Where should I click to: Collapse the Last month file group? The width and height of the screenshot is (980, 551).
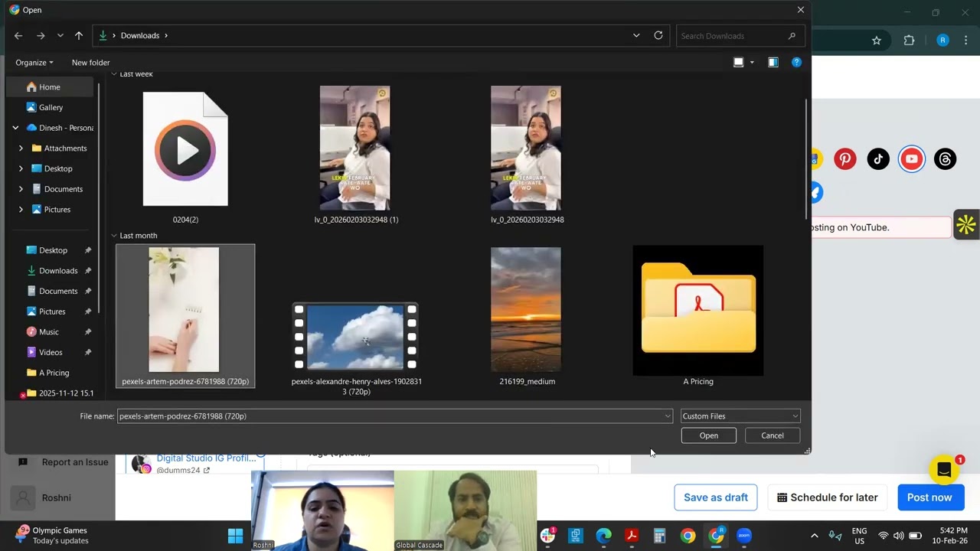[x=114, y=236]
